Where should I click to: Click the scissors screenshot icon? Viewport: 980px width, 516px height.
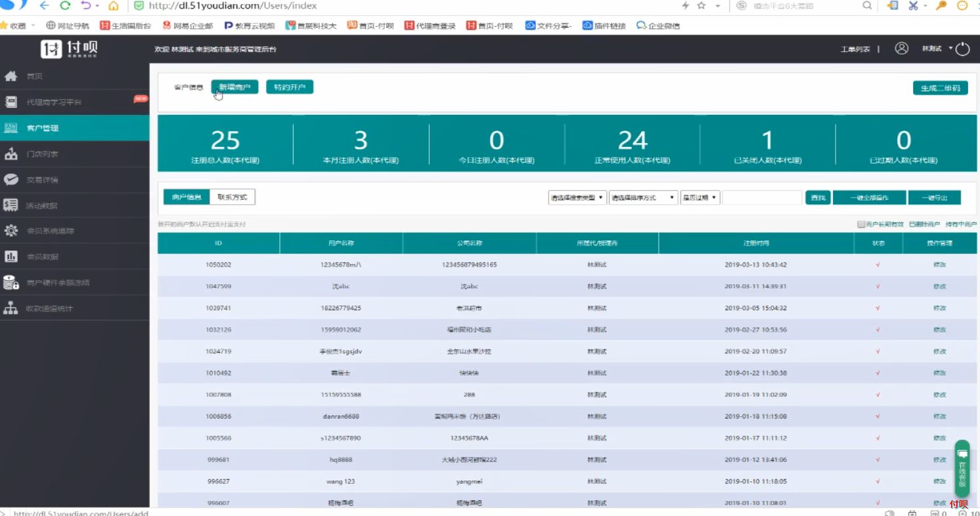[912, 5]
